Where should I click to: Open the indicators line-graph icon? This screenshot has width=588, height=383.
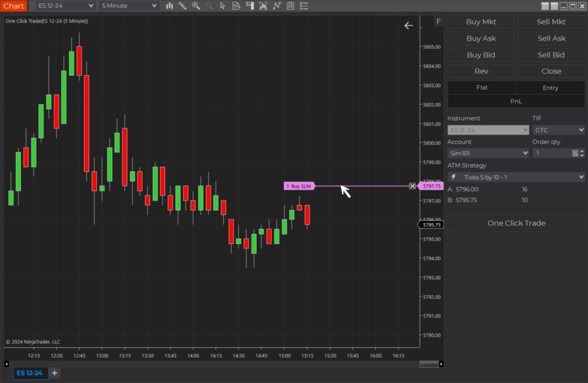(277, 6)
